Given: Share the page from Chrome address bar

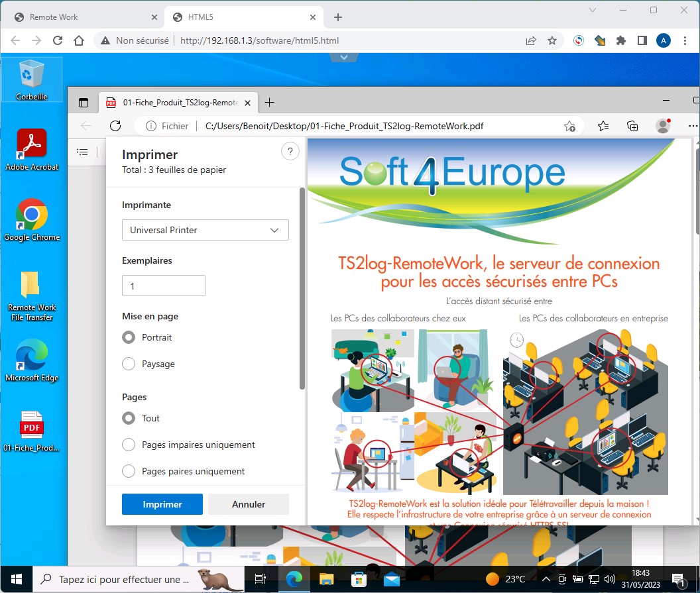Looking at the screenshot, I should 531,41.
